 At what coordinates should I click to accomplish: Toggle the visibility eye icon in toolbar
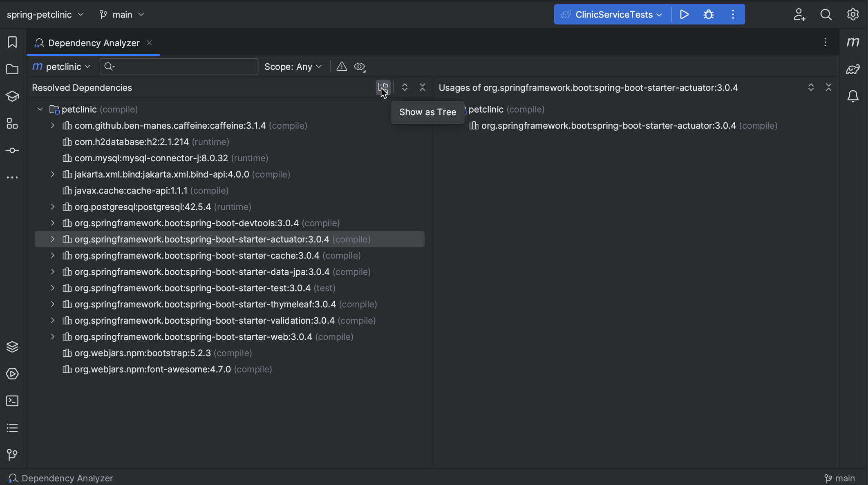pyautogui.click(x=360, y=66)
